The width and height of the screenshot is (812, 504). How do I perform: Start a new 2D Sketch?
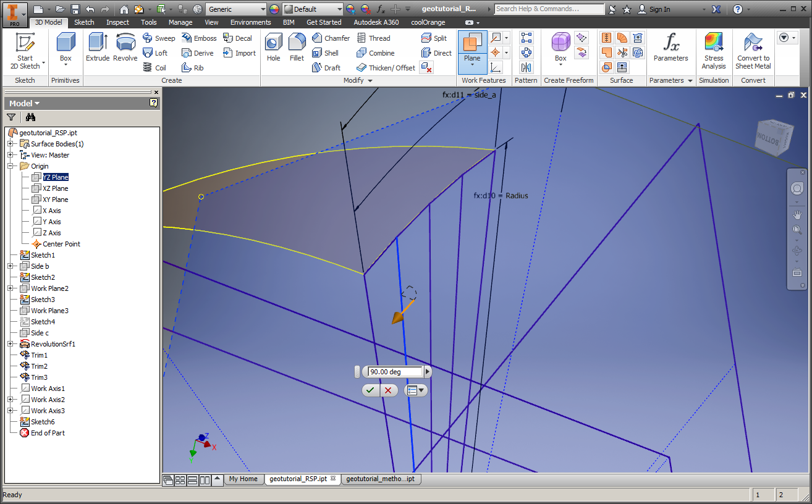point(25,51)
